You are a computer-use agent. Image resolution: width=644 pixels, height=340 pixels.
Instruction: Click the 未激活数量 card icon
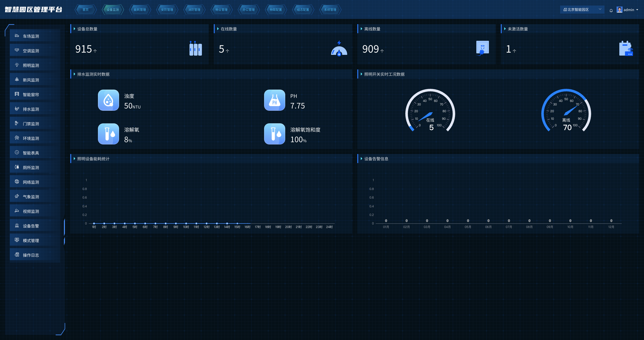[626, 48]
